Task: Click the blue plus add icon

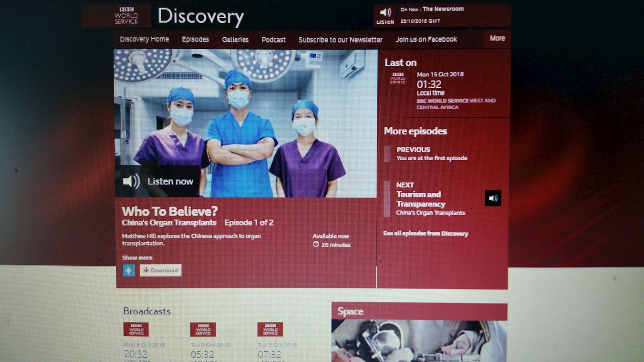Action: point(128,270)
